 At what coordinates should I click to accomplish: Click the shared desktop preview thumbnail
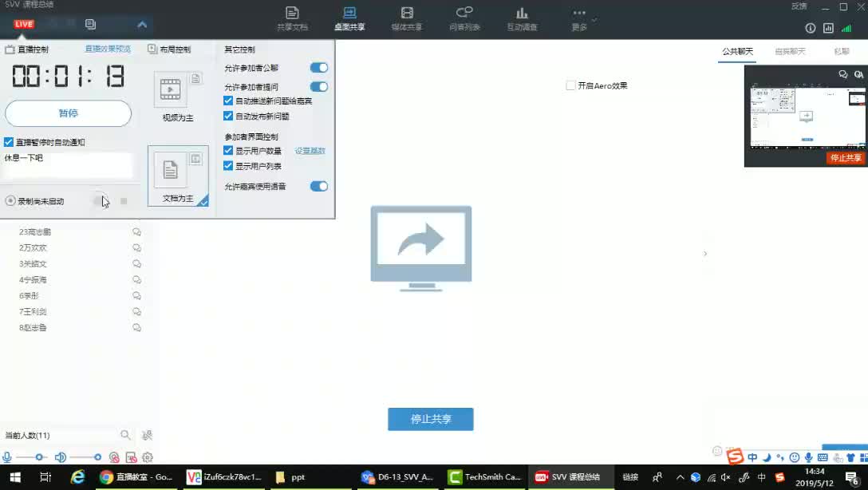[807, 118]
